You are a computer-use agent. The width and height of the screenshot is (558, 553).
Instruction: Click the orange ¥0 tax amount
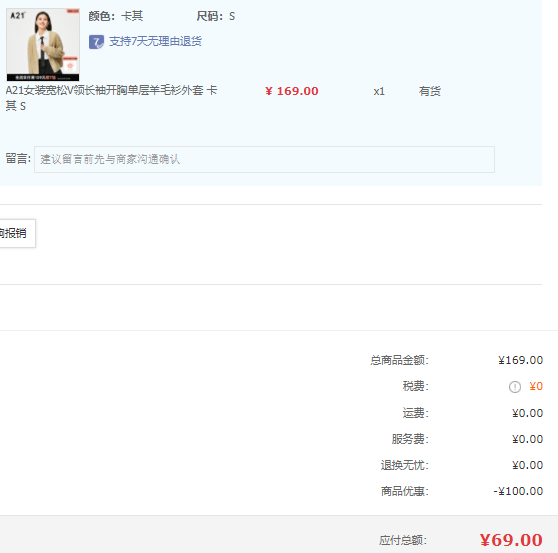pyautogui.click(x=536, y=386)
